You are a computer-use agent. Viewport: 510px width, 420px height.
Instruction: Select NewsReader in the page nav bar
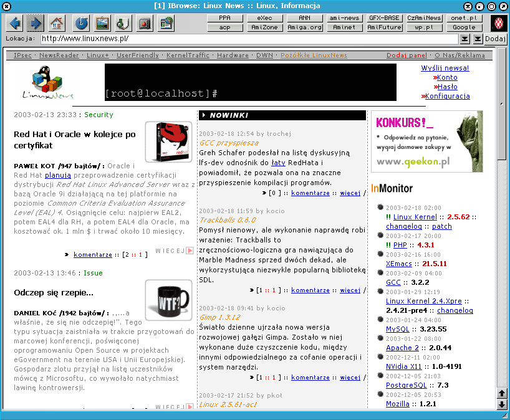[x=59, y=55]
